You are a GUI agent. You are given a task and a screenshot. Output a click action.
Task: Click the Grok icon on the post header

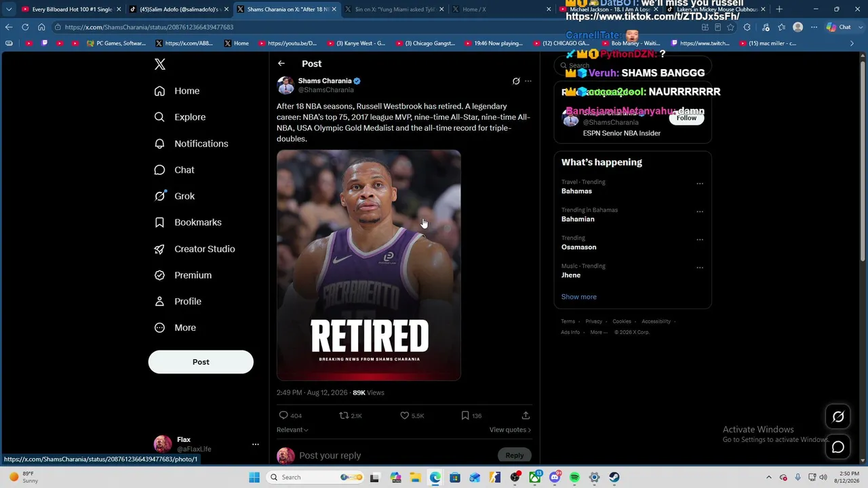(x=516, y=81)
